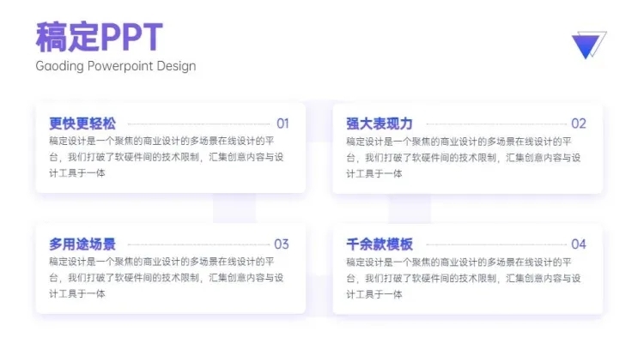
Task: Click the heading 千余款模板
Action: tap(380, 244)
